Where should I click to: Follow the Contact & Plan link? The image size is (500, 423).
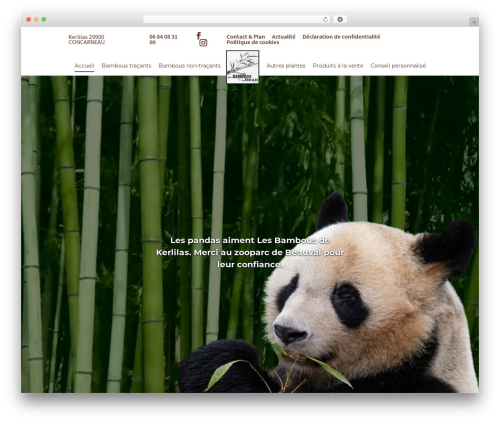tap(246, 37)
